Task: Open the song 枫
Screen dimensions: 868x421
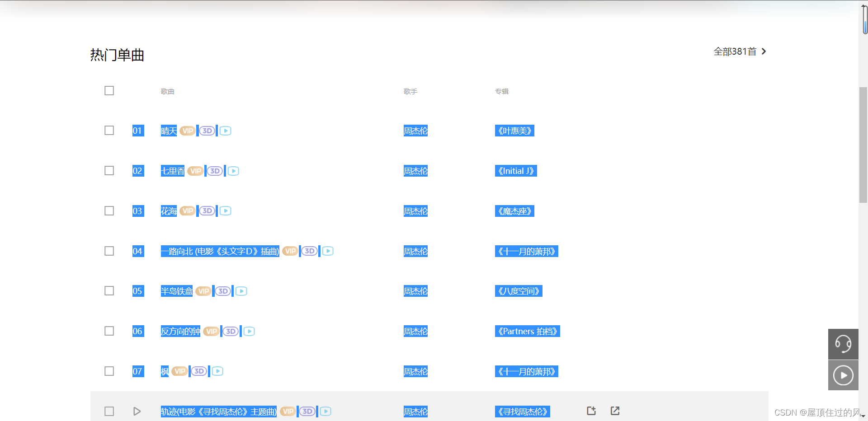Action: tap(165, 372)
